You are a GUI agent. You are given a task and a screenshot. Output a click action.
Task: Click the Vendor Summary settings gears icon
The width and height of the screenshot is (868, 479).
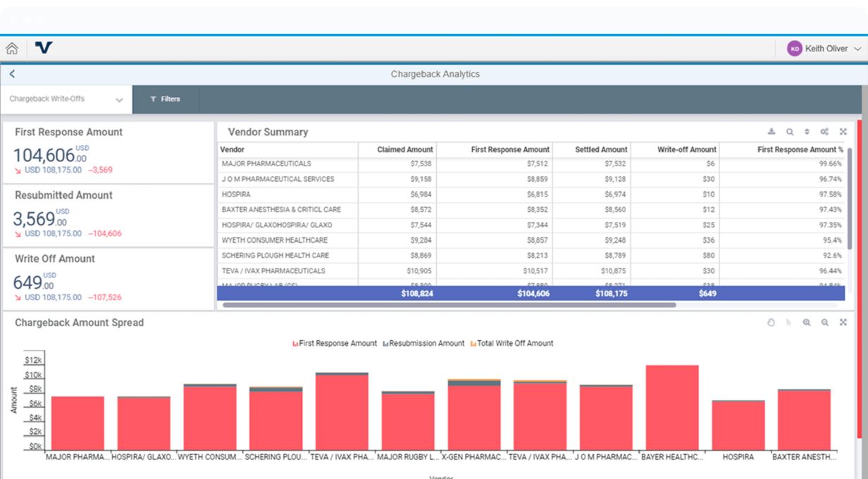[824, 132]
